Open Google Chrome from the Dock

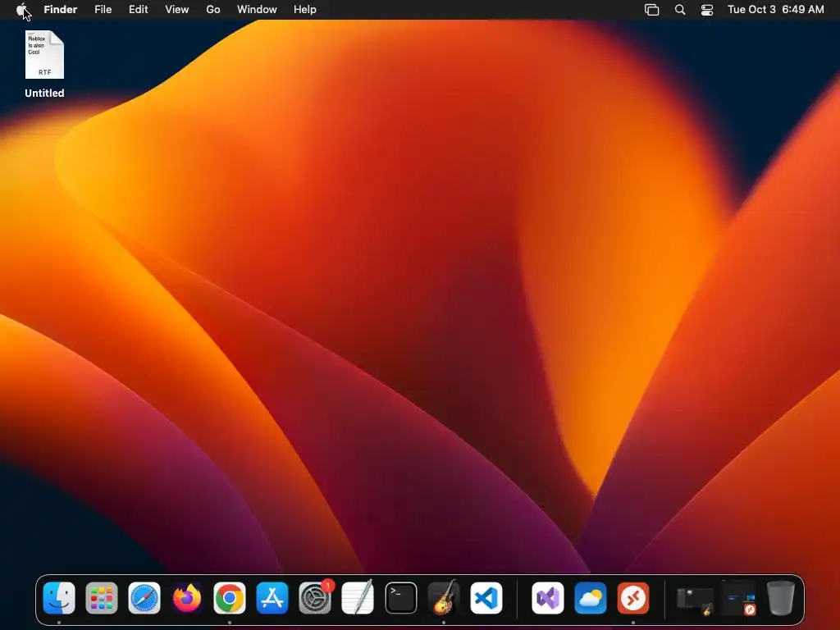230,598
